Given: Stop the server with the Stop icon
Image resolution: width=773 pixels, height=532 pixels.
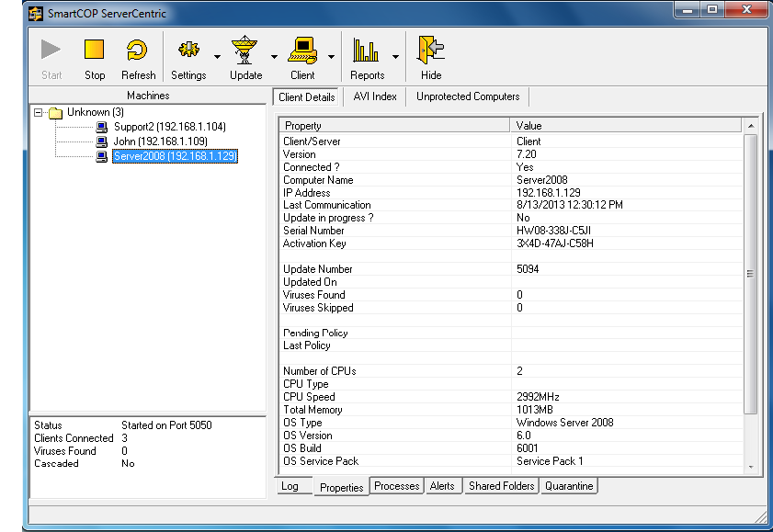Looking at the screenshot, I should 94,50.
